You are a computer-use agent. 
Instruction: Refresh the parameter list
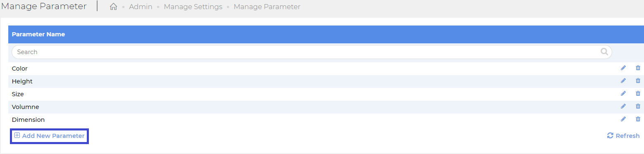coord(623,136)
